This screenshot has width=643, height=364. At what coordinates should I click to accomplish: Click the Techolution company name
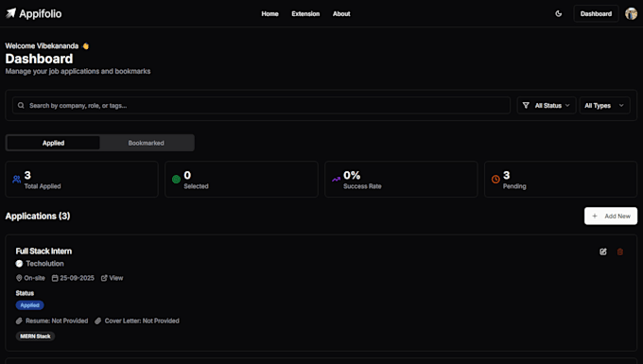[44, 264]
